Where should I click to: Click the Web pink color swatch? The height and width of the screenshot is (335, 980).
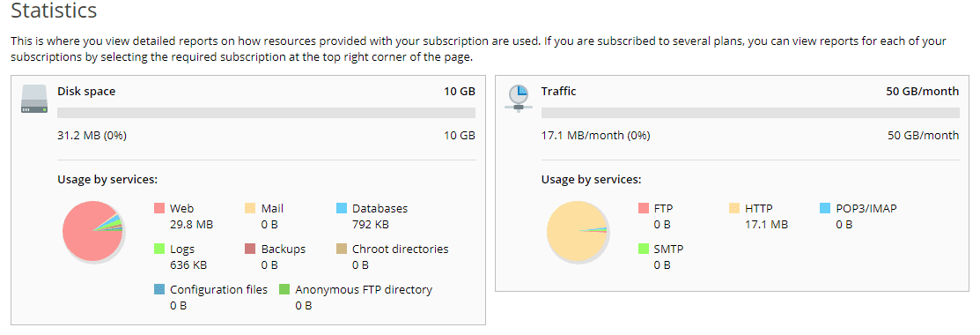coord(159,208)
